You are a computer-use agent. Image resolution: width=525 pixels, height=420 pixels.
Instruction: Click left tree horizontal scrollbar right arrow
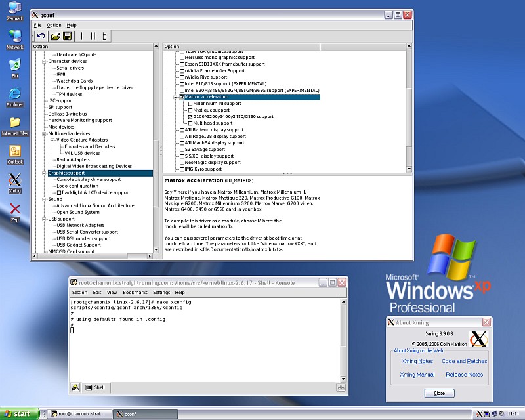[150, 256]
